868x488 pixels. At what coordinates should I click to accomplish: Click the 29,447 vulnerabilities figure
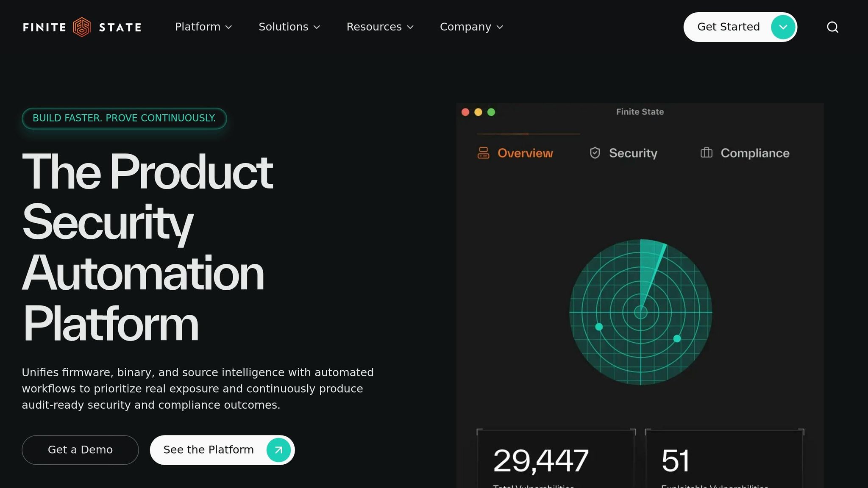pos(541,461)
